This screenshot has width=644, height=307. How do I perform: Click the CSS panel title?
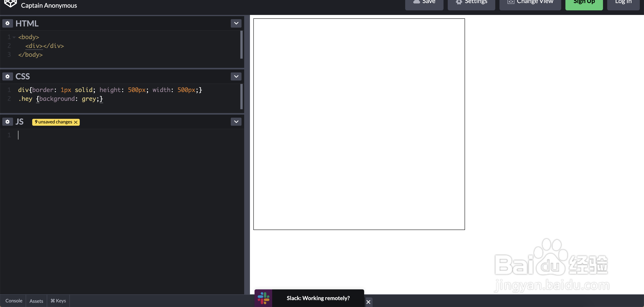[22, 76]
